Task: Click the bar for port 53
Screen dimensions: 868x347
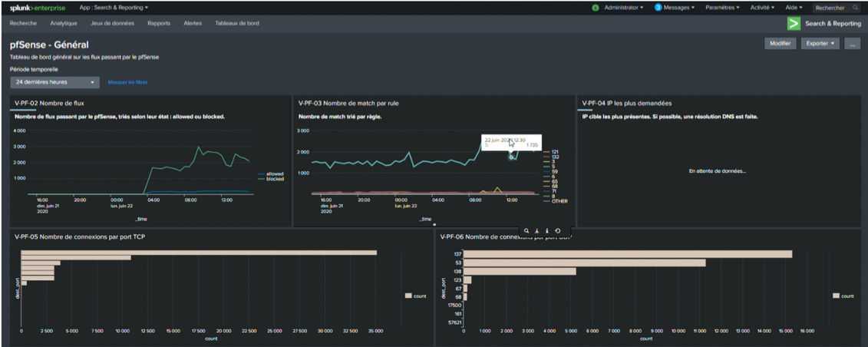Action: pyautogui.click(x=585, y=263)
